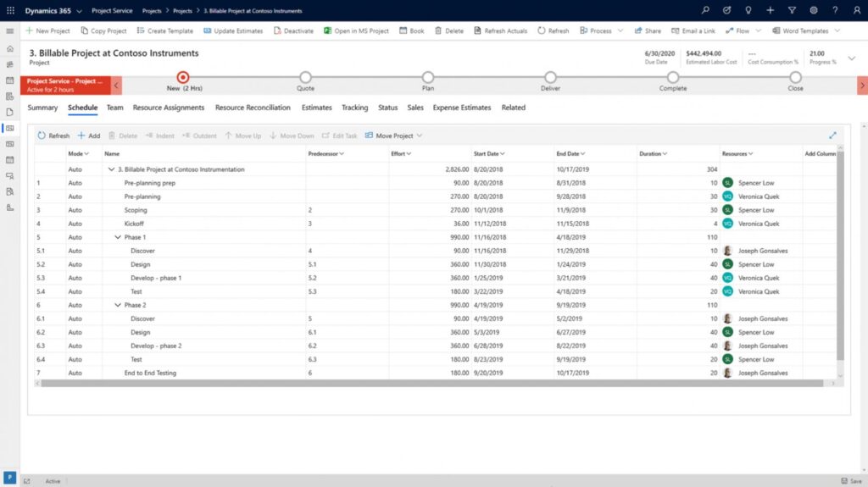The image size is (868, 487).
Task: Switch to the Summary tab
Action: coord(42,108)
